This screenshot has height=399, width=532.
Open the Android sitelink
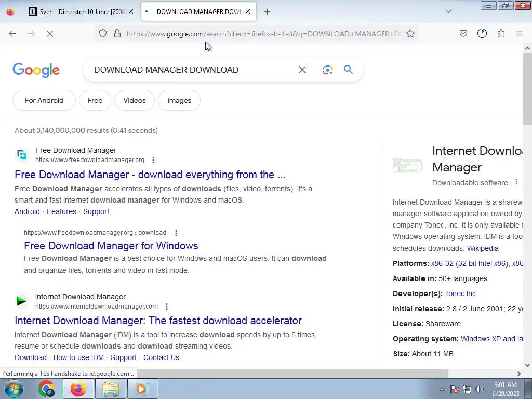click(27, 211)
